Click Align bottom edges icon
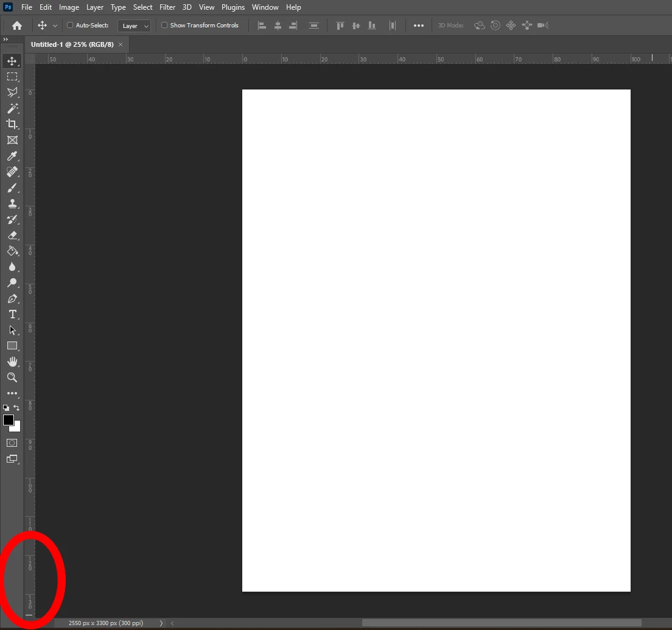The height and width of the screenshot is (630, 672). [371, 26]
